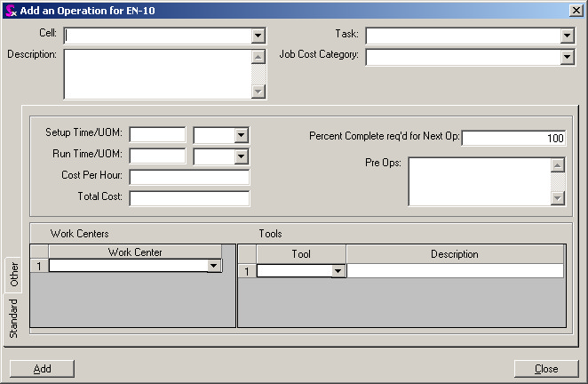Focus the Cost Per Hour field

pos(189,177)
